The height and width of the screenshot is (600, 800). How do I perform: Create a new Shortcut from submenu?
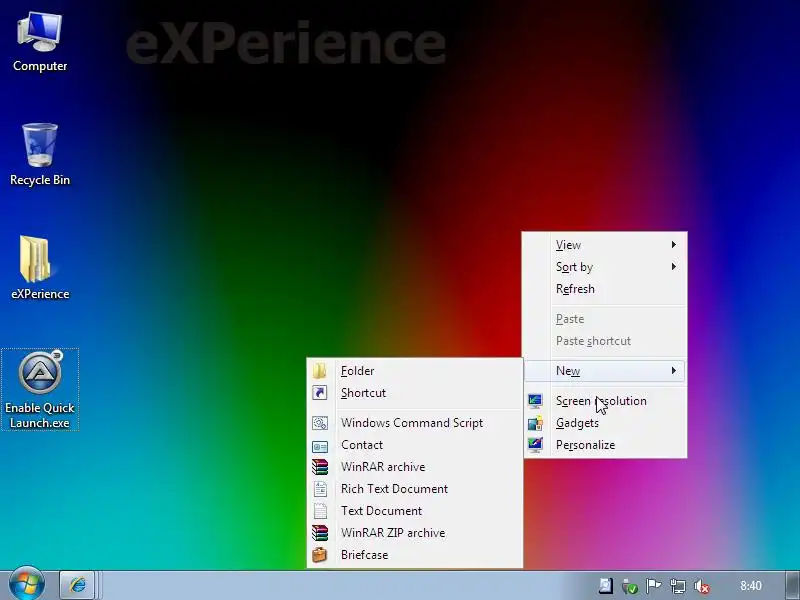[x=415, y=393]
